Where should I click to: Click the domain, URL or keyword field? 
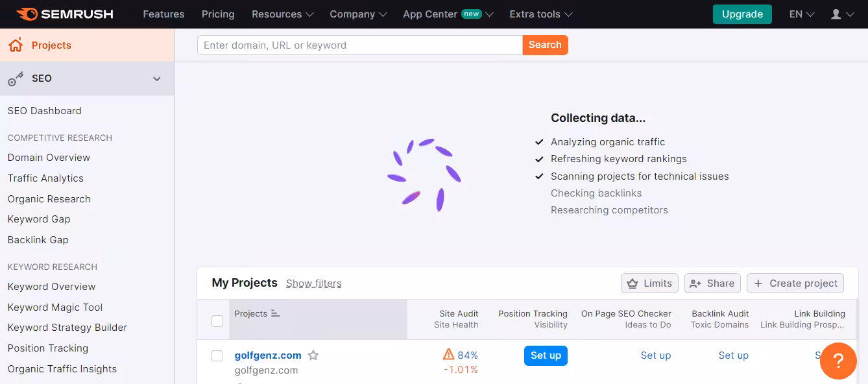tap(360, 45)
